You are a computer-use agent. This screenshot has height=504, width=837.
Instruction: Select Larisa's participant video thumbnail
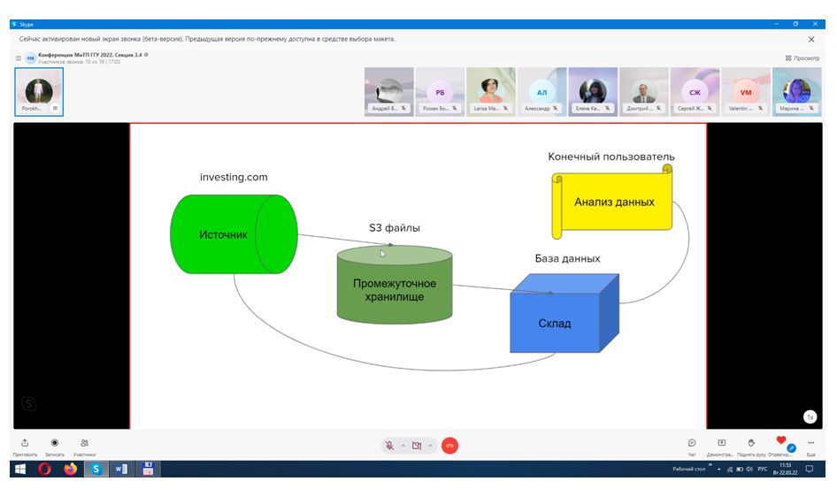[x=490, y=92]
